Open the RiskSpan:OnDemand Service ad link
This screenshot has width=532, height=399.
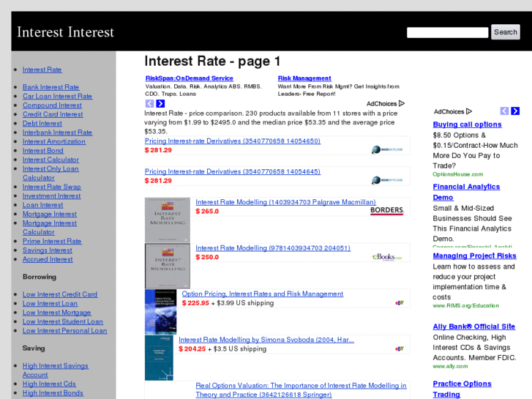pos(190,78)
